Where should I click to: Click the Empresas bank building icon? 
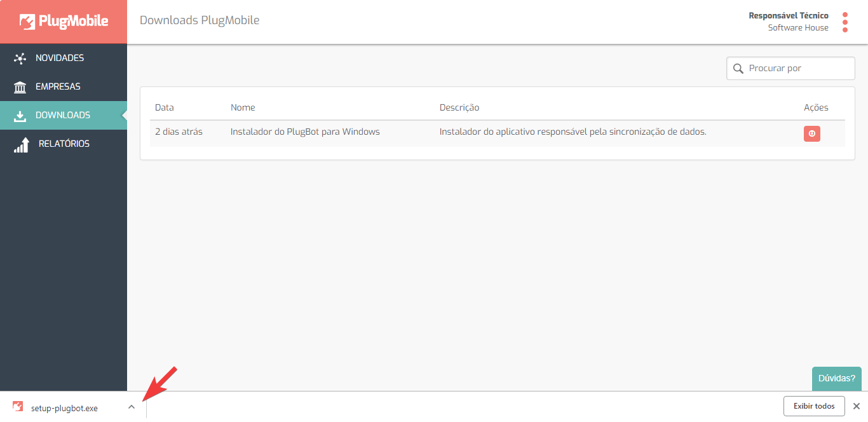[20, 87]
